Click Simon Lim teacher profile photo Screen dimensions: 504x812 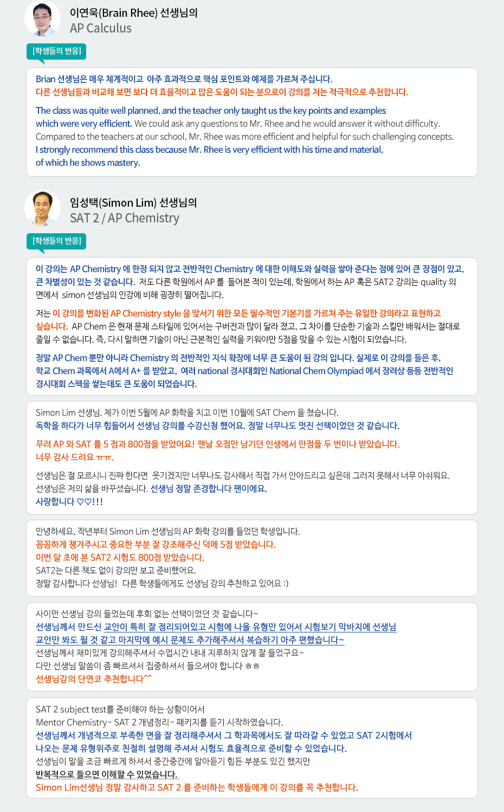43,208
